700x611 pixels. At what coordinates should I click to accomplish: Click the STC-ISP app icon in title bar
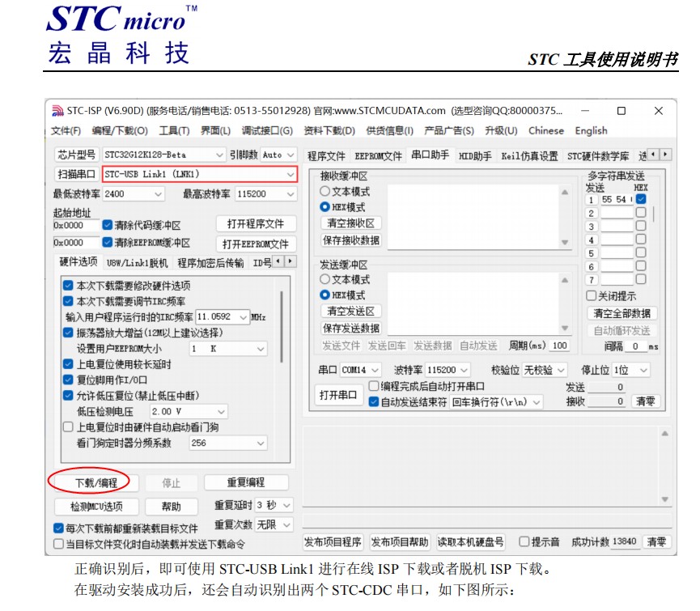click(57, 110)
